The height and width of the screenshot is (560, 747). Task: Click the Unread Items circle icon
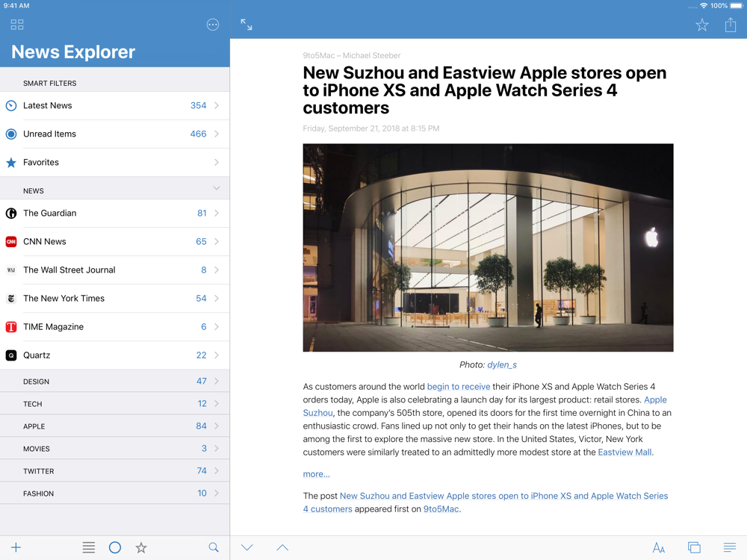[11, 134]
